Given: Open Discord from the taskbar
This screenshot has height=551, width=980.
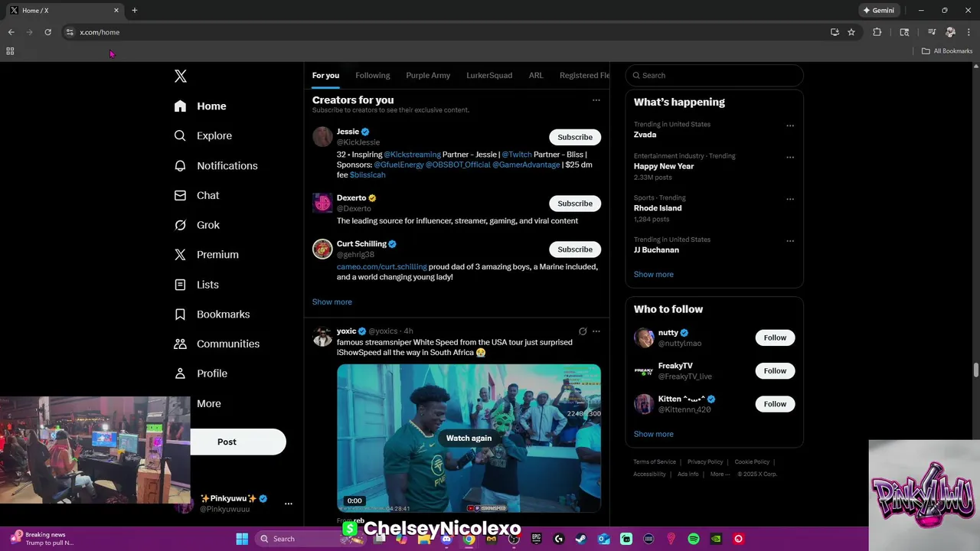Looking at the screenshot, I should [446, 539].
